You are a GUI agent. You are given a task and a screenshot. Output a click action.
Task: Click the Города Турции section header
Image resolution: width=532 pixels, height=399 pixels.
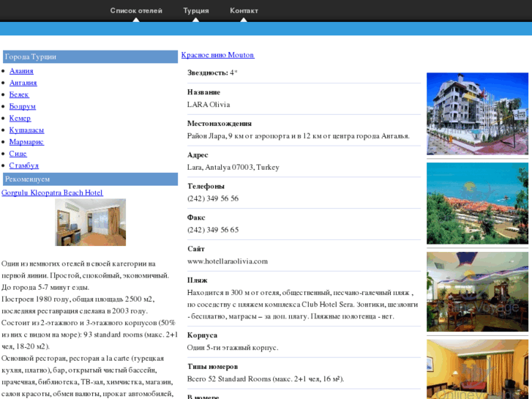(x=90, y=56)
